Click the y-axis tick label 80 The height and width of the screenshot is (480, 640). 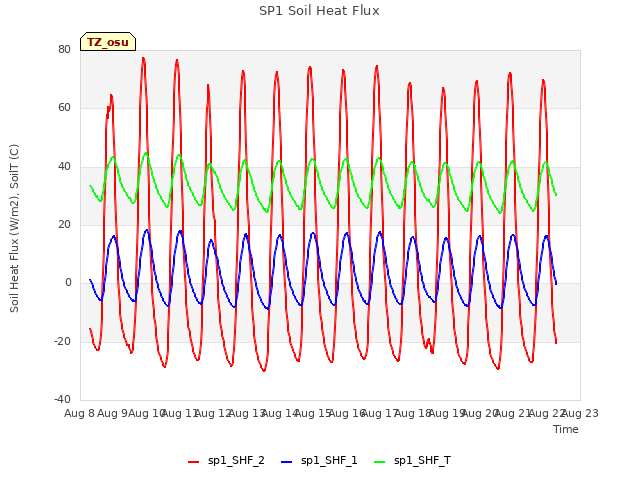click(x=64, y=49)
